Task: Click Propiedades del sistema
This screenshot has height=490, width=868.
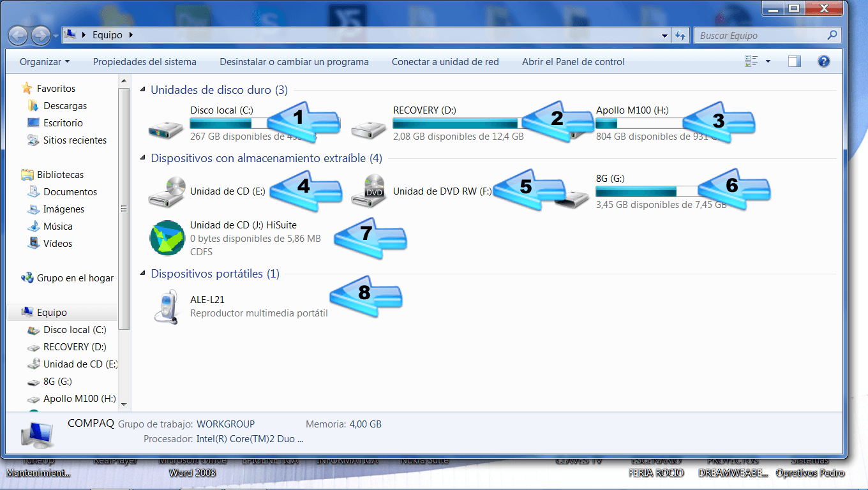Action: click(x=145, y=62)
